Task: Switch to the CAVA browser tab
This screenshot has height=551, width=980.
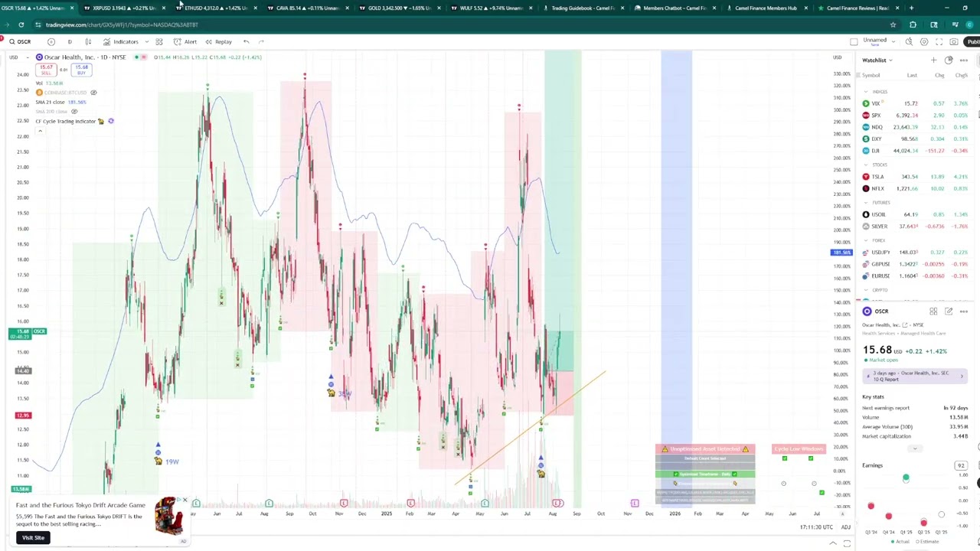Action: click(309, 8)
